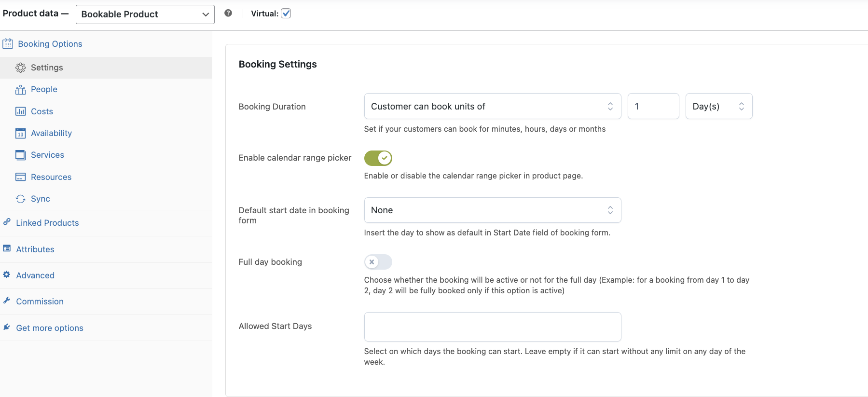Click the Costs chart icon
Screen dimensions: 868x397
[x=20, y=111]
